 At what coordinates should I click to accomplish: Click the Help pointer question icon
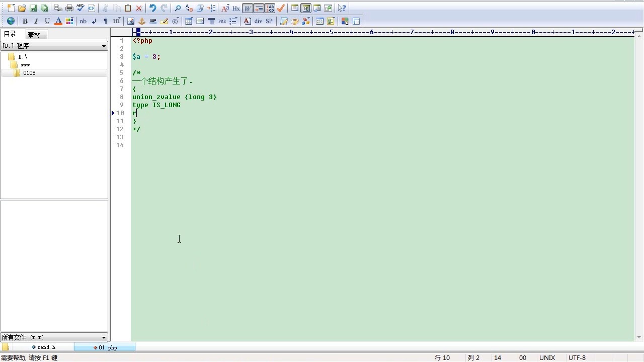[x=342, y=8]
